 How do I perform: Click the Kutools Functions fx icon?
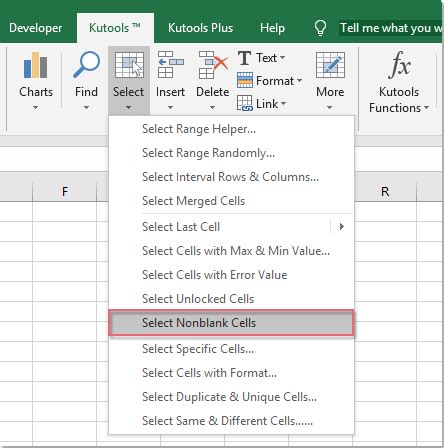pos(399,65)
